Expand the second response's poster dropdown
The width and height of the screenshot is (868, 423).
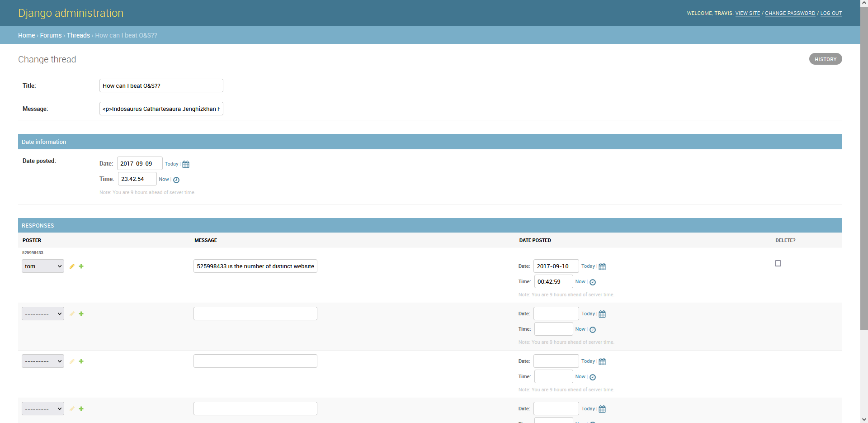coord(43,314)
